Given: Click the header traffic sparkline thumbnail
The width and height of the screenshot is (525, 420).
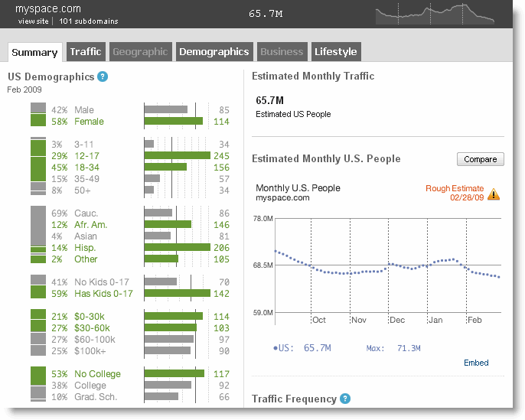Looking at the screenshot, I should (435, 14).
